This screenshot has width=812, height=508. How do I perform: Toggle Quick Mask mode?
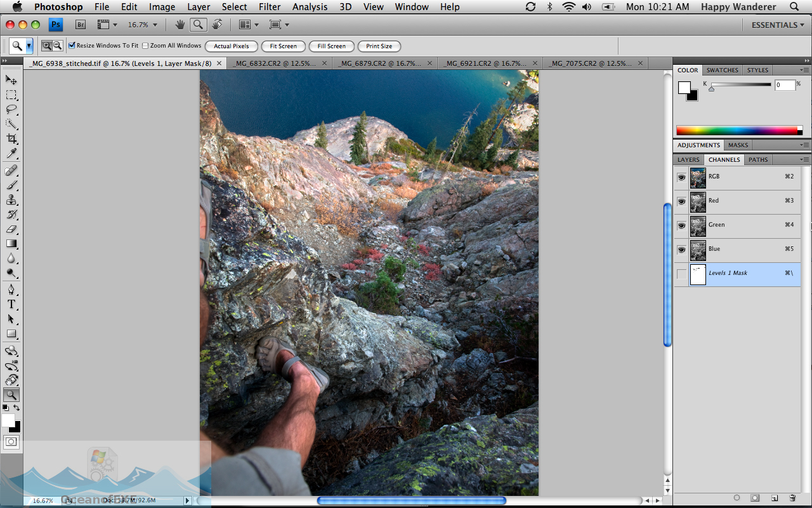pyautogui.click(x=11, y=441)
